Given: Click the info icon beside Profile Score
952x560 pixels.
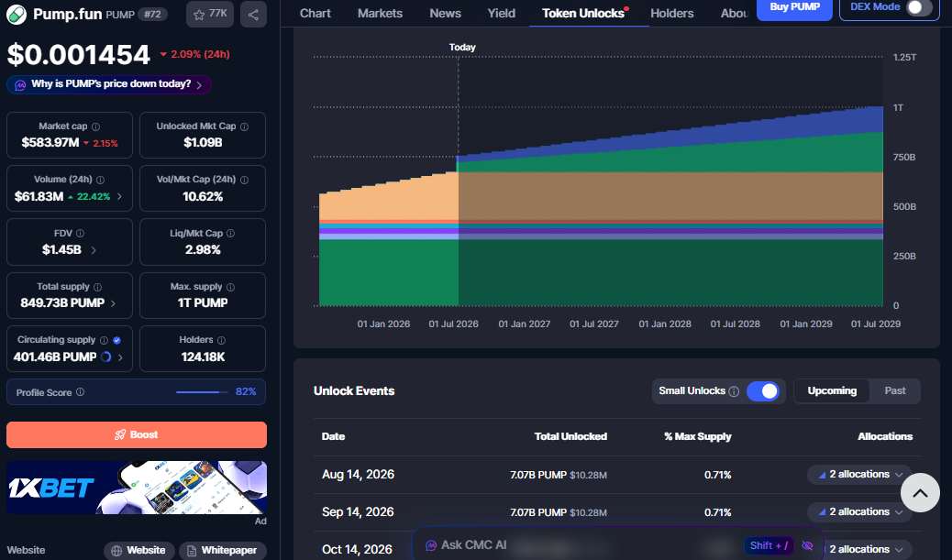Looking at the screenshot, I should coord(80,392).
